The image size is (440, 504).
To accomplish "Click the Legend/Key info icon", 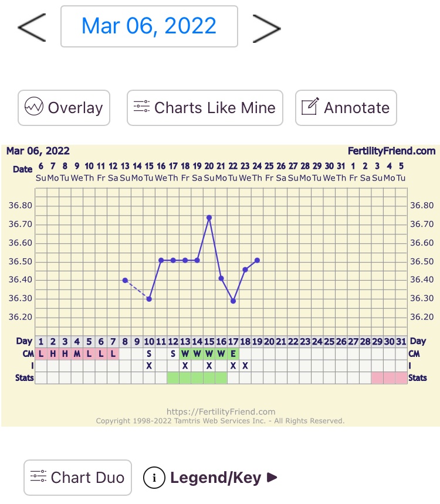I will point(154,478).
